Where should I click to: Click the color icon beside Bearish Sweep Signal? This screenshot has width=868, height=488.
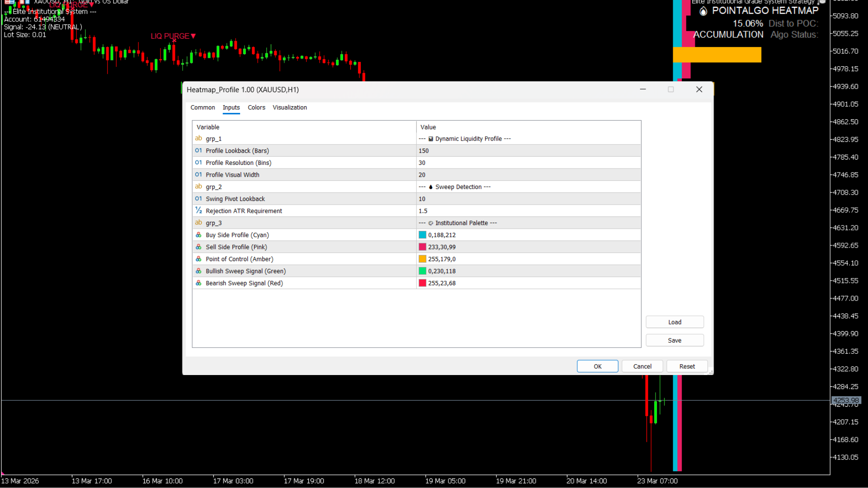pyautogui.click(x=198, y=283)
